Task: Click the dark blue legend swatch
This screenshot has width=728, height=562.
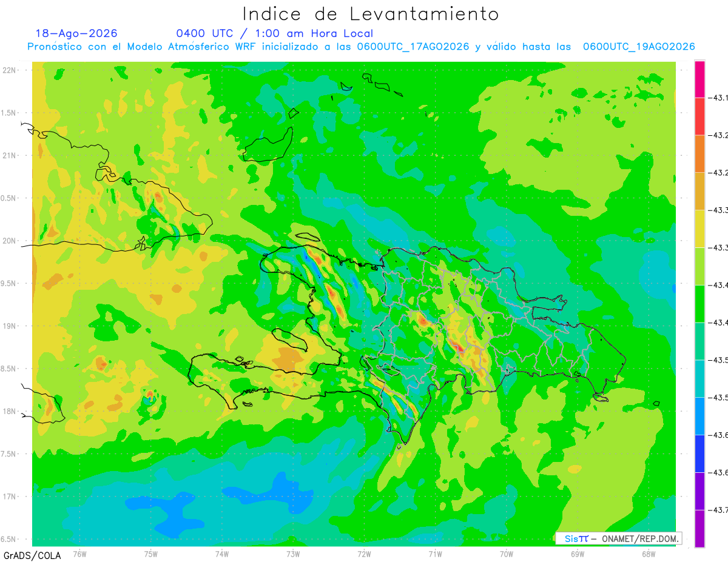Action: coord(699,453)
